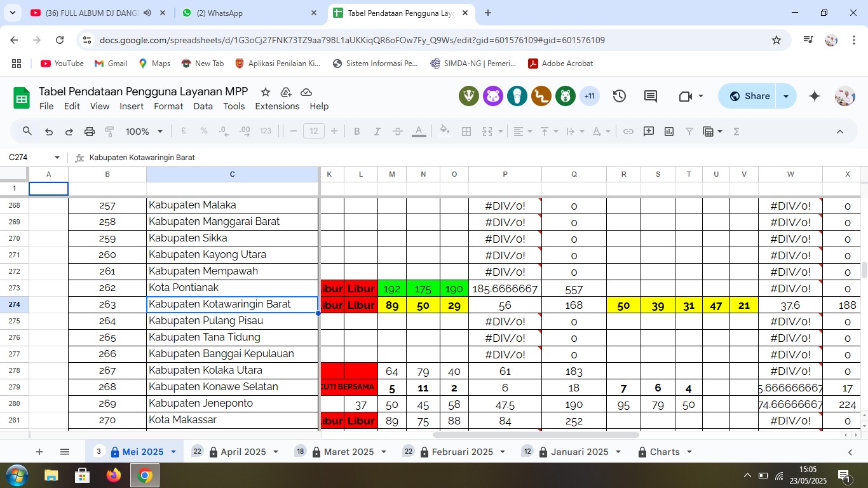Click the Share button
This screenshot has width=868, height=488.
(749, 96)
